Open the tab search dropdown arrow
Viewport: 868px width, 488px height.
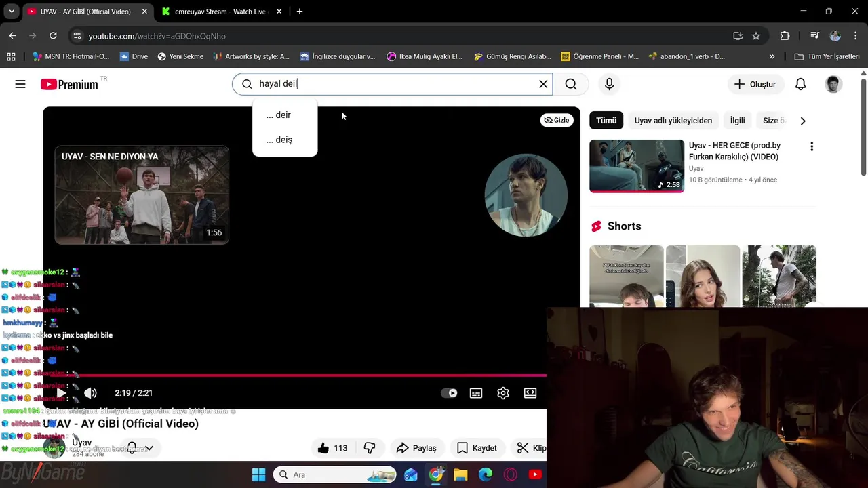tap(12, 12)
